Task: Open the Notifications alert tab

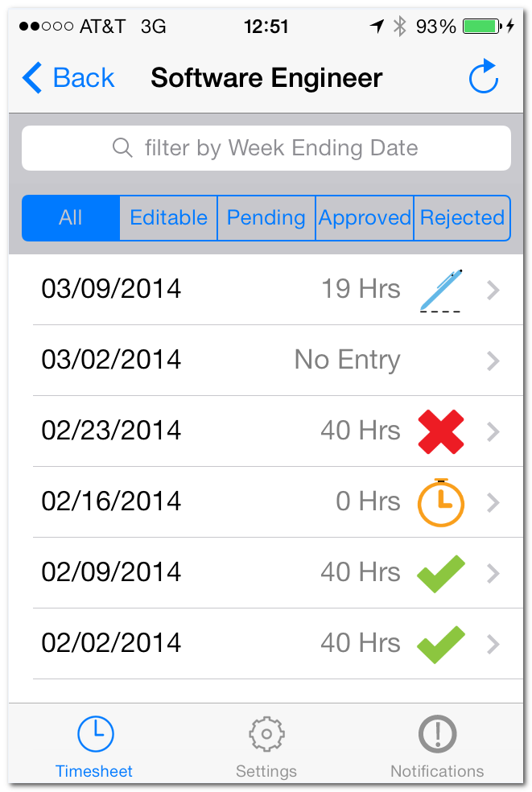Action: [x=437, y=747]
